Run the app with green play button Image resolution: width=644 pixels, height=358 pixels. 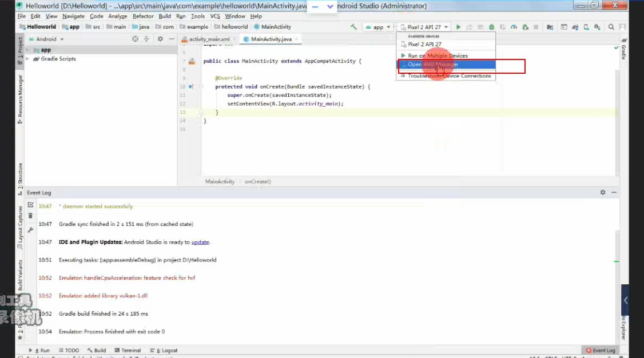tap(458, 27)
